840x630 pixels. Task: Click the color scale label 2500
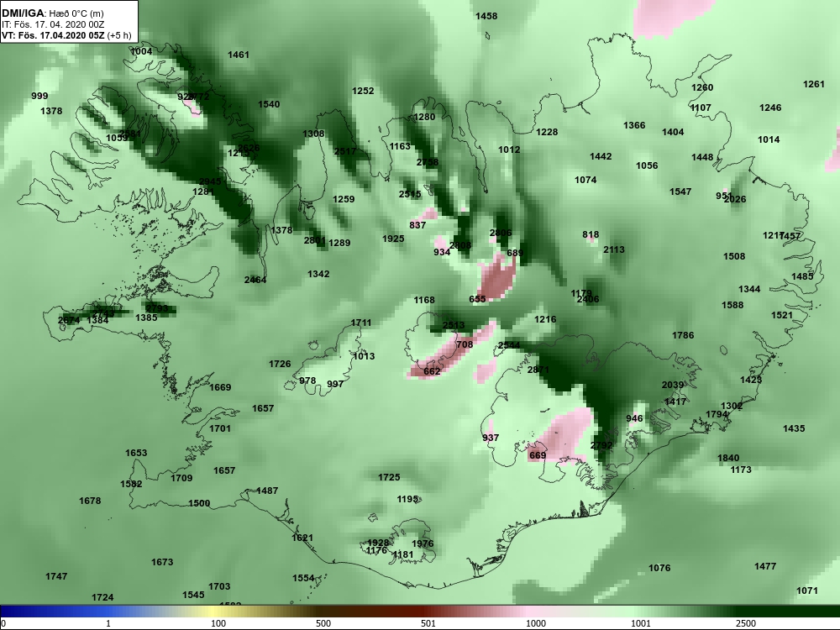[x=746, y=623]
